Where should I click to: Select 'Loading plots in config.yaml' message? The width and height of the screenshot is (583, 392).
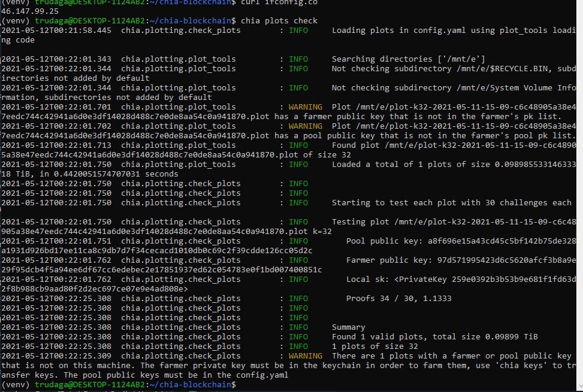click(398, 31)
